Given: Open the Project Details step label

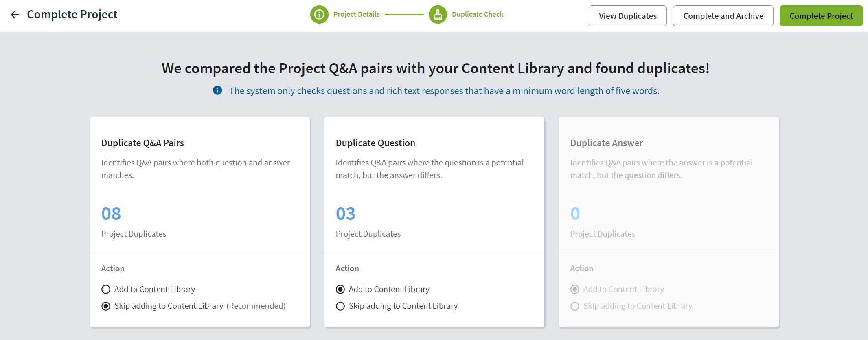Looking at the screenshot, I should tap(356, 15).
